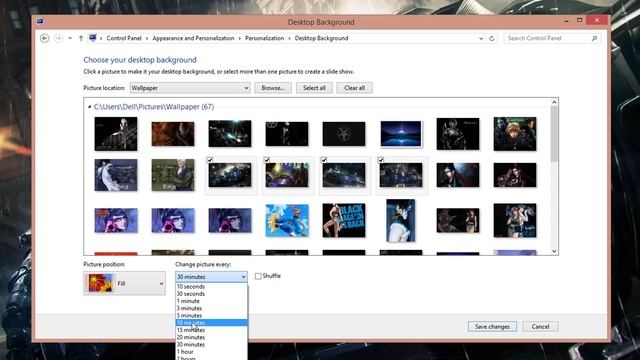Select the bright blue sky cartoon wallpaper
Screen dimensions: 640x360
point(287,220)
